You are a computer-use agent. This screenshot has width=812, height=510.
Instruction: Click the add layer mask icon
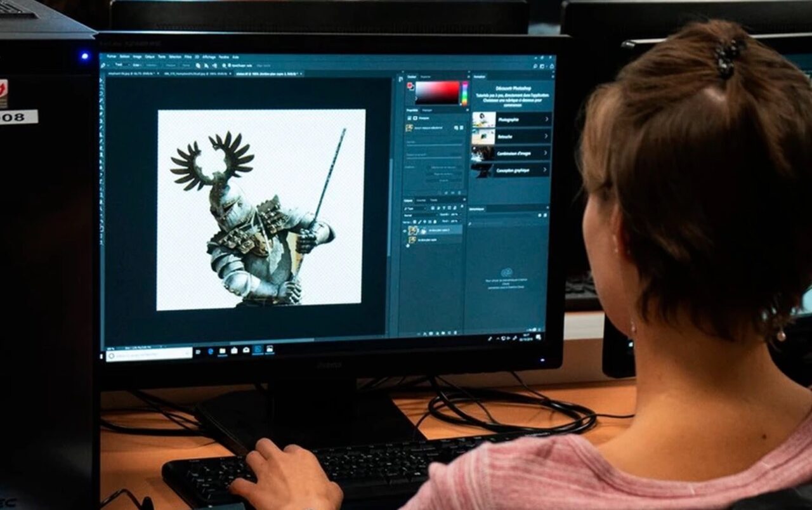[431, 333]
